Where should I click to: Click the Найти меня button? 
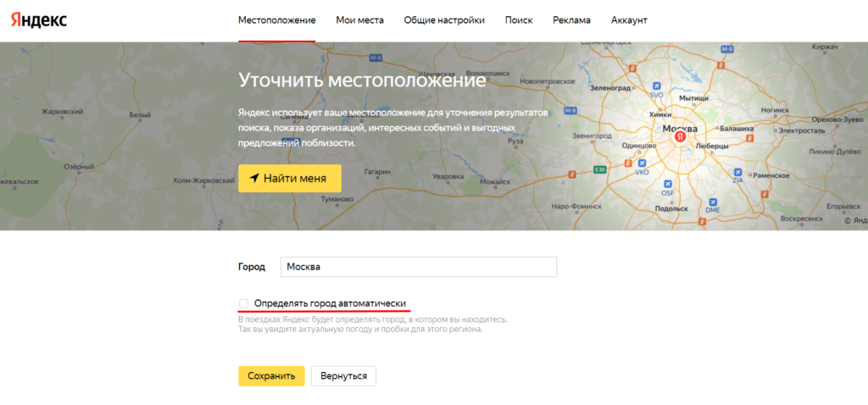(x=290, y=178)
